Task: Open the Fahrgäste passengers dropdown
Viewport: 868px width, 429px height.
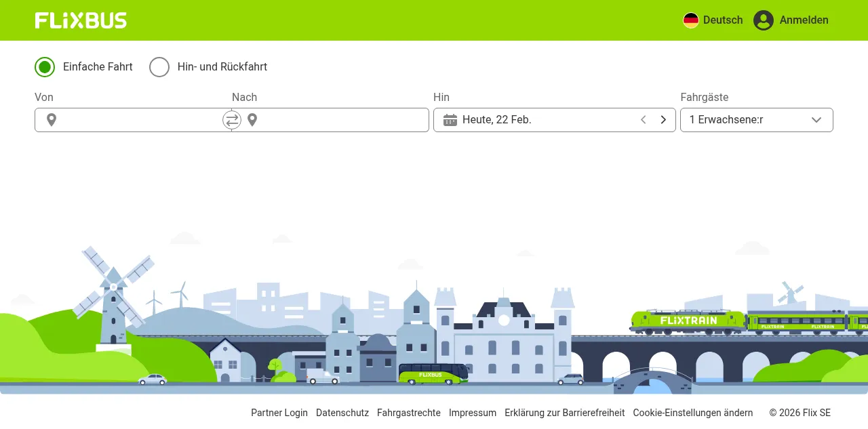Action: tap(757, 120)
